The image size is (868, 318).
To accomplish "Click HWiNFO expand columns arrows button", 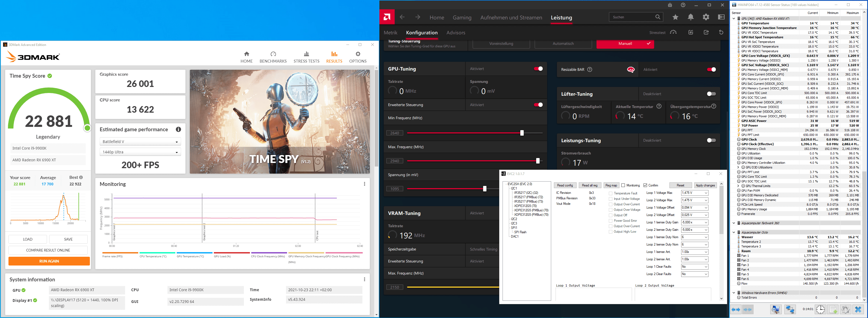I will 736,310.
